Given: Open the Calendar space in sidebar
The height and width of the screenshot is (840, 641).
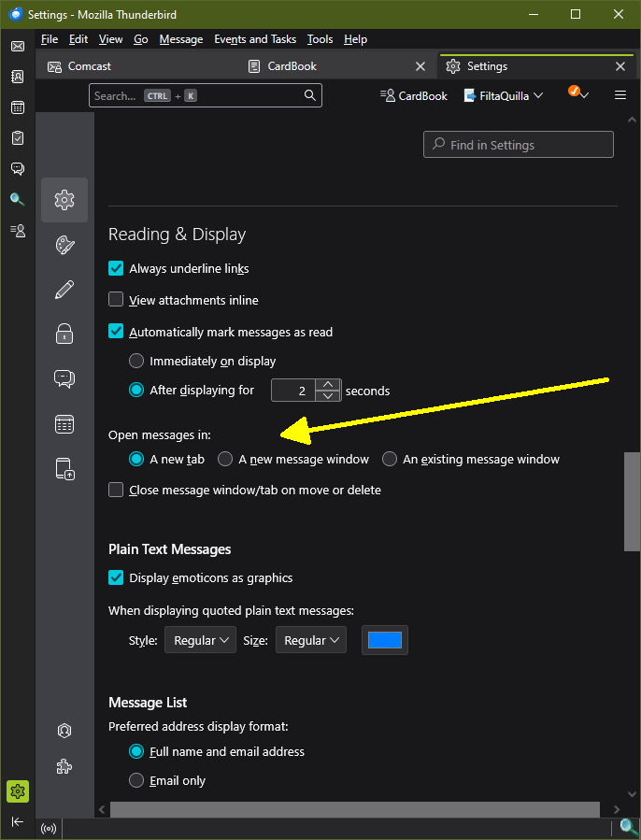Looking at the screenshot, I should 18,107.
